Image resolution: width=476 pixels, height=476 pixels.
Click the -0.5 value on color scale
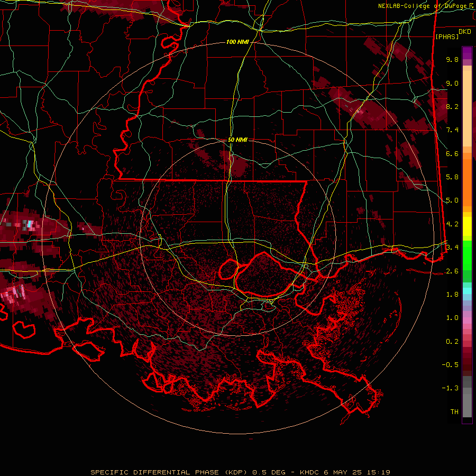click(450, 365)
